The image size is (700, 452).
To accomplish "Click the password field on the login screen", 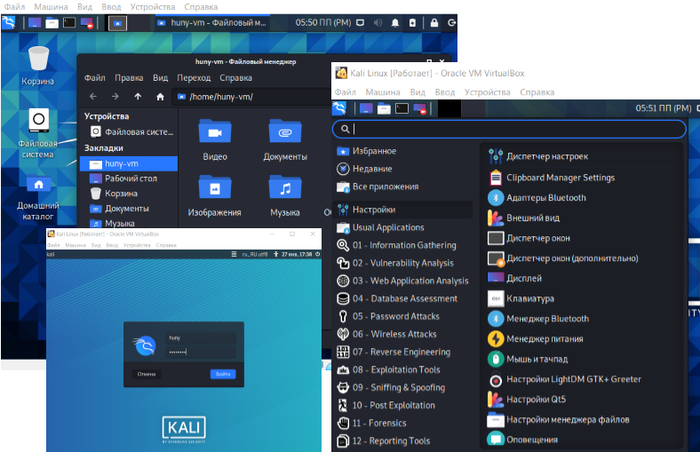I will click(x=201, y=352).
